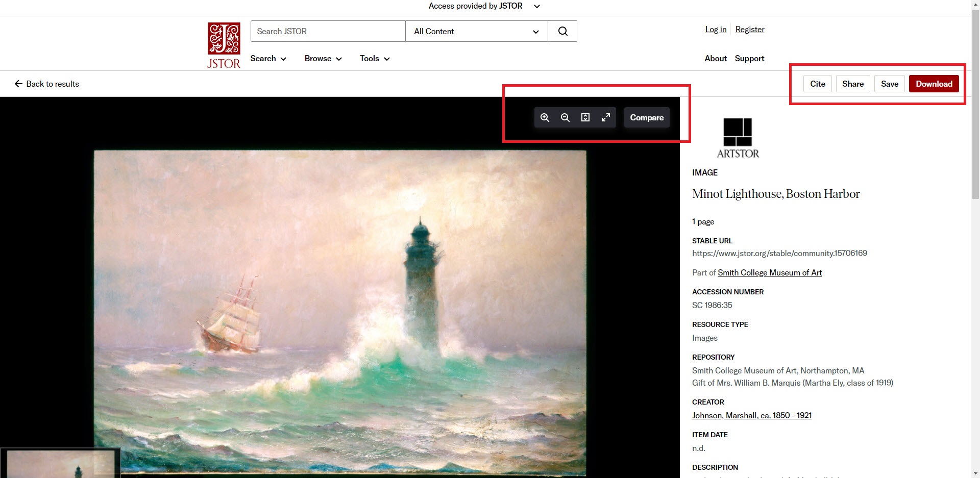Click the Share button
This screenshot has width=980, height=478.
point(853,84)
